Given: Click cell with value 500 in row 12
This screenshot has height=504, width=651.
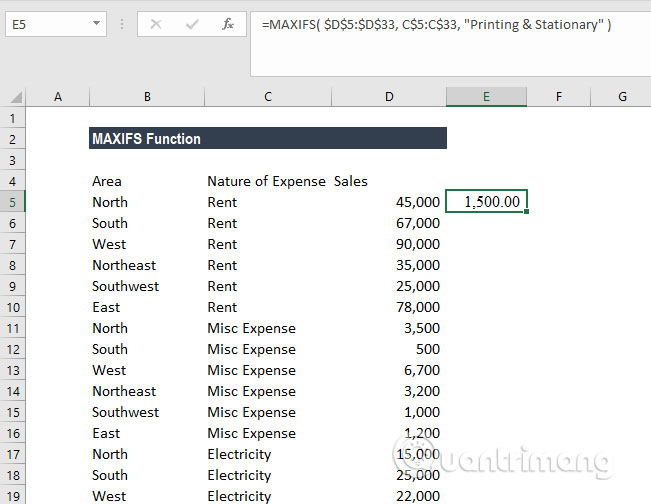Looking at the screenshot, I should (389, 349).
